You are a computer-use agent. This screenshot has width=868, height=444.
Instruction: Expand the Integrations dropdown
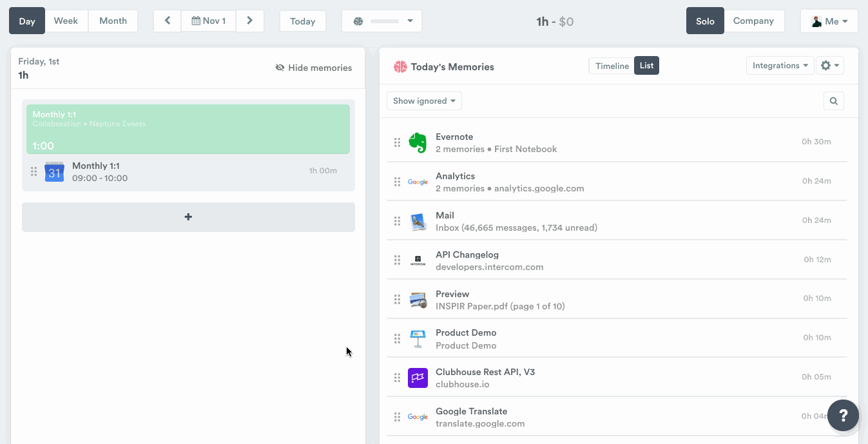tap(780, 66)
